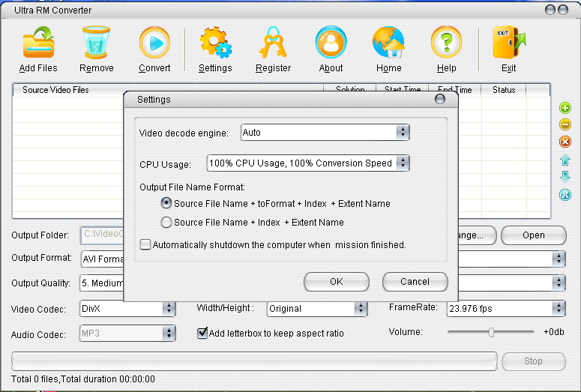Viewport: 581px width, 392px height.
Task: Click the Remove trash bin icon
Action: point(97,43)
